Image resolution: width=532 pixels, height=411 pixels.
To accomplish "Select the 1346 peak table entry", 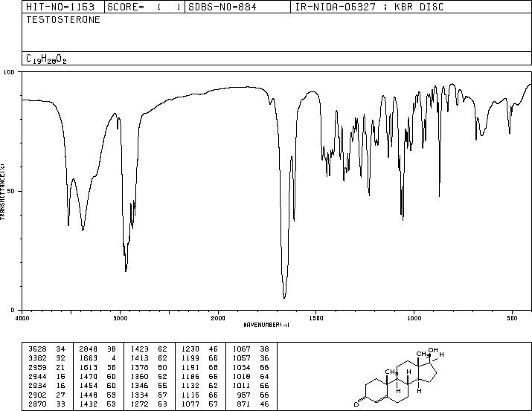I will 149,386.
